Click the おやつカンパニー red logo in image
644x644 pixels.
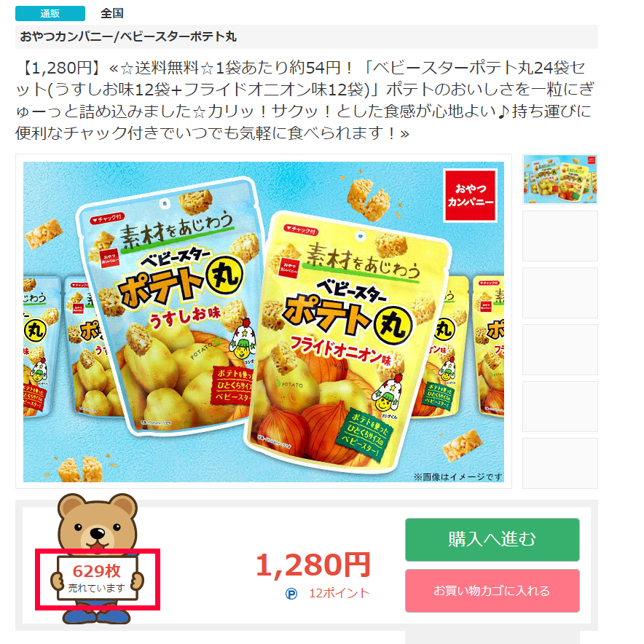471,195
